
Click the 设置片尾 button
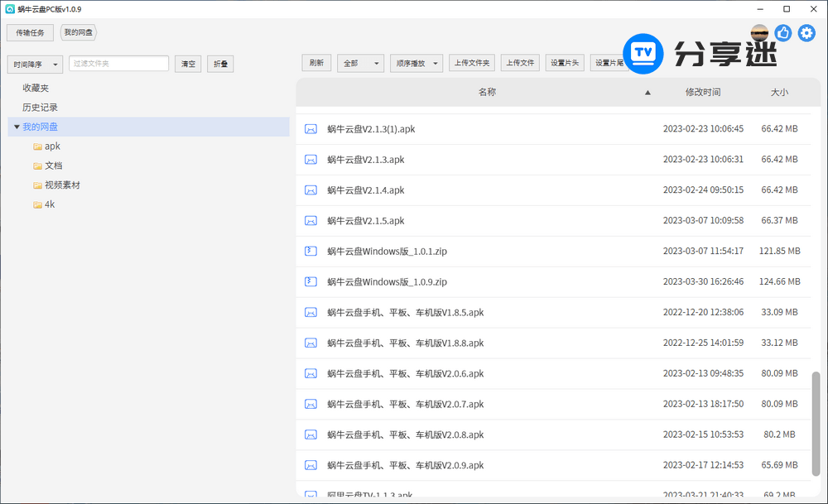coord(609,62)
